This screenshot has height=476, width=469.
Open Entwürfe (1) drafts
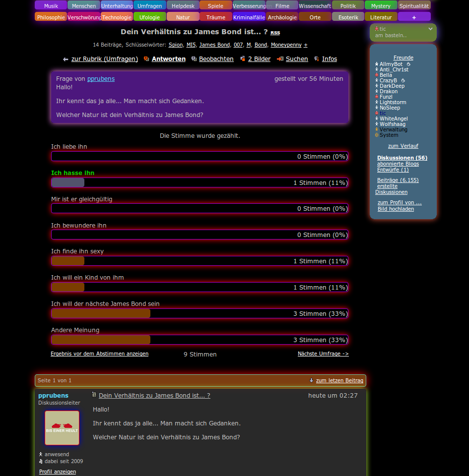(x=393, y=170)
